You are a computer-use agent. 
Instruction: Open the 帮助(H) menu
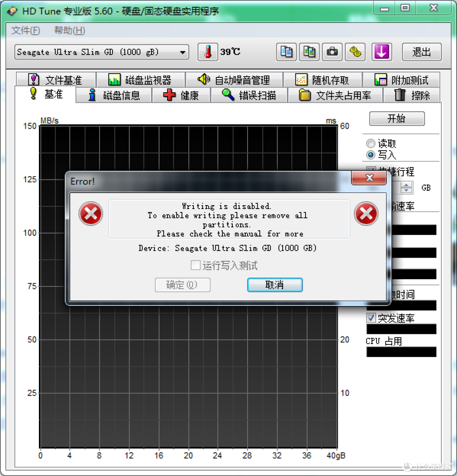tap(69, 30)
